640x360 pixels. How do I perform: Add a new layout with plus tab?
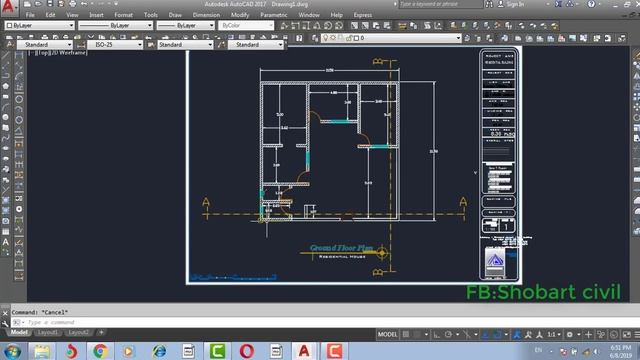coord(101,333)
